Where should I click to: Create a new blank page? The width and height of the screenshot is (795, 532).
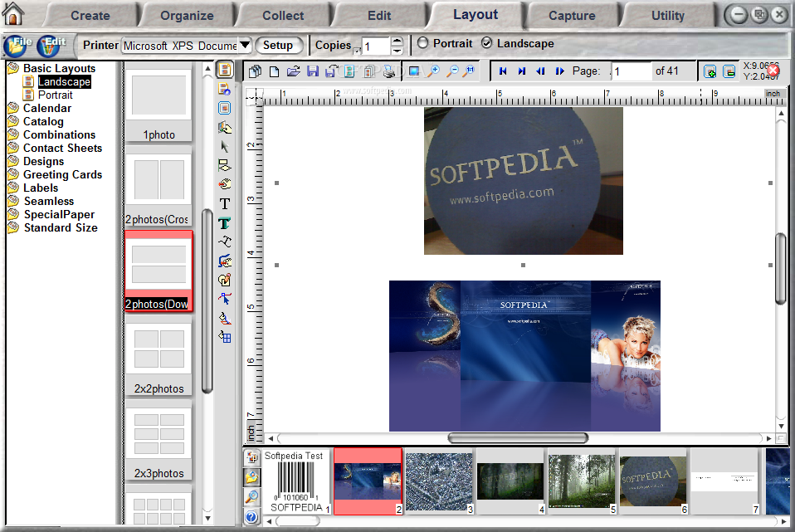275,71
